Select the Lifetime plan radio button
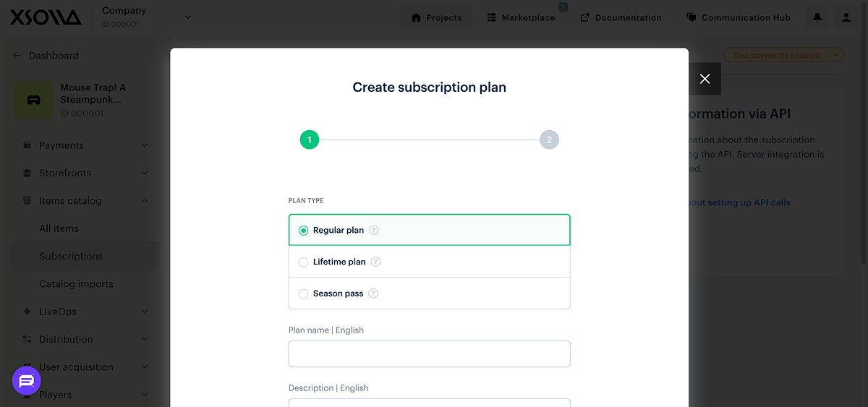This screenshot has height=407, width=868. tap(304, 262)
